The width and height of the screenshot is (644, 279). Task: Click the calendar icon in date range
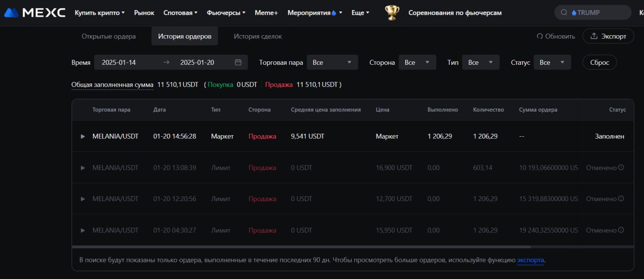(x=238, y=62)
